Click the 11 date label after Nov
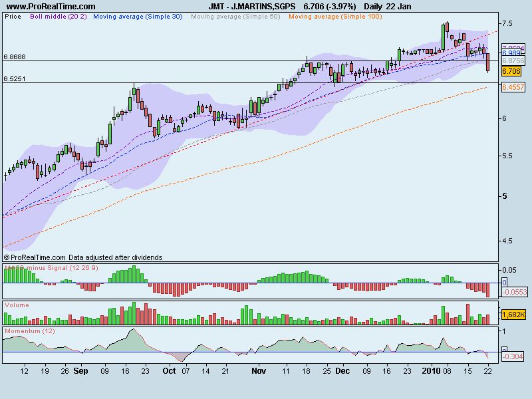The image size is (532, 399). [286, 371]
